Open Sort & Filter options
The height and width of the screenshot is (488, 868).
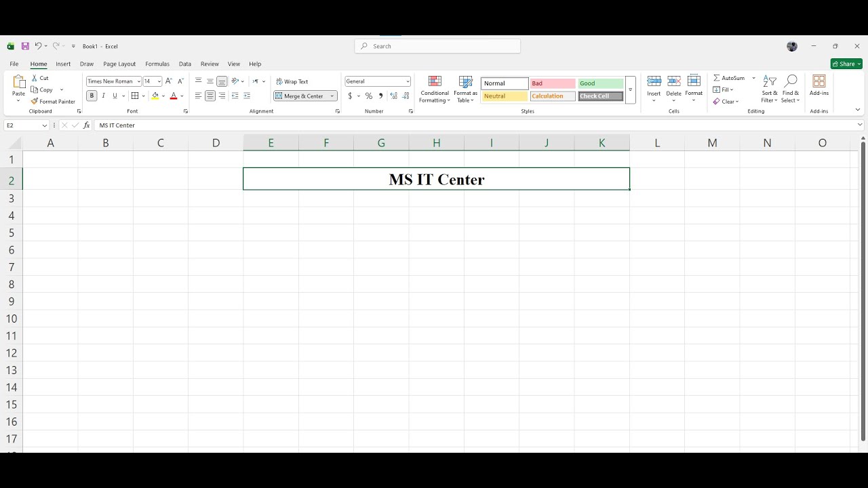point(770,89)
